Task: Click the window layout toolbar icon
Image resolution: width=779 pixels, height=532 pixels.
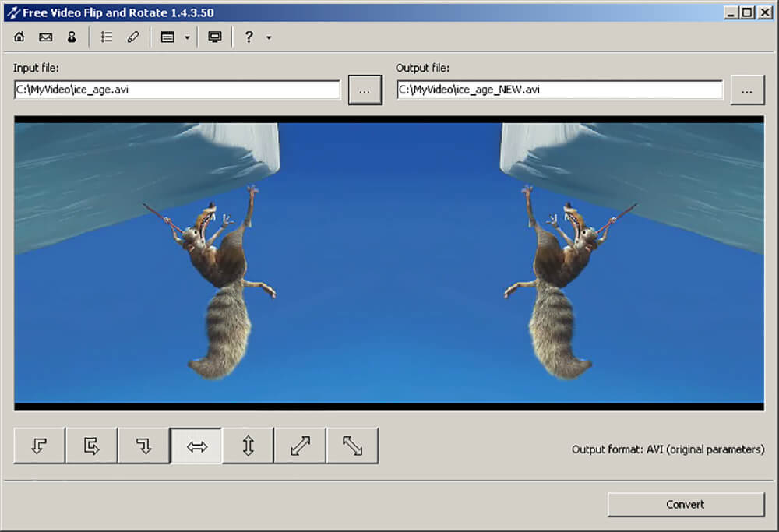Action: tap(168, 37)
